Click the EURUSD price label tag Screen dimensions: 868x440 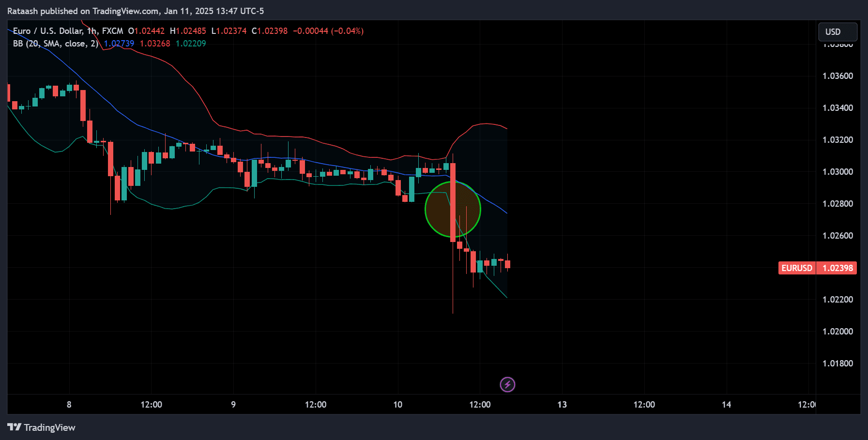[x=797, y=268]
